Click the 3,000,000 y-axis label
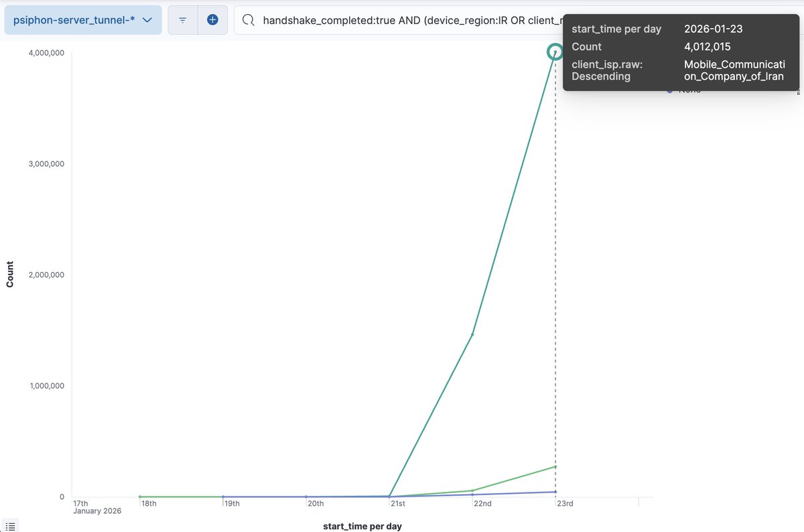804x532 pixels. coord(46,163)
